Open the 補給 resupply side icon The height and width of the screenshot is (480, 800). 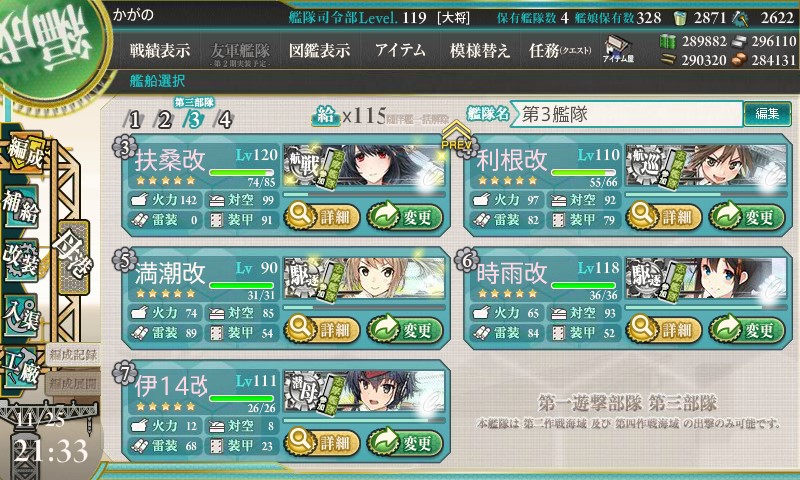pyautogui.click(x=21, y=206)
